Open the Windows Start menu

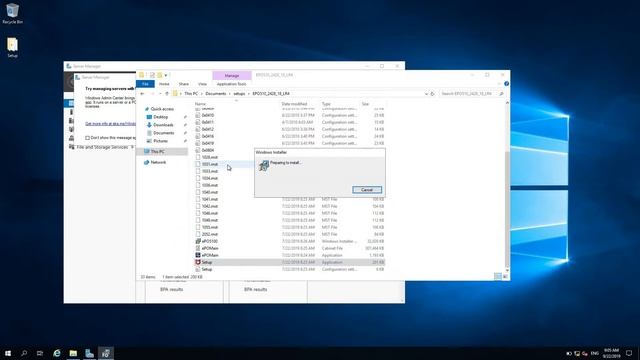(x=8, y=353)
